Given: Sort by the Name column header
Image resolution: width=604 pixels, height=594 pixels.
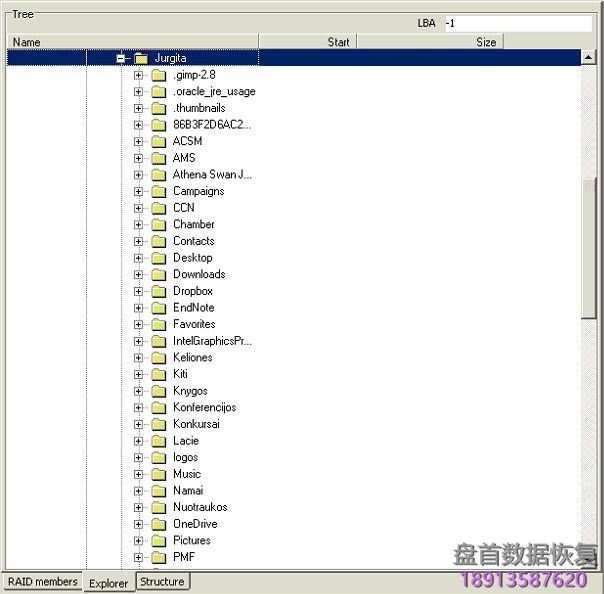Looking at the screenshot, I should click(x=132, y=42).
